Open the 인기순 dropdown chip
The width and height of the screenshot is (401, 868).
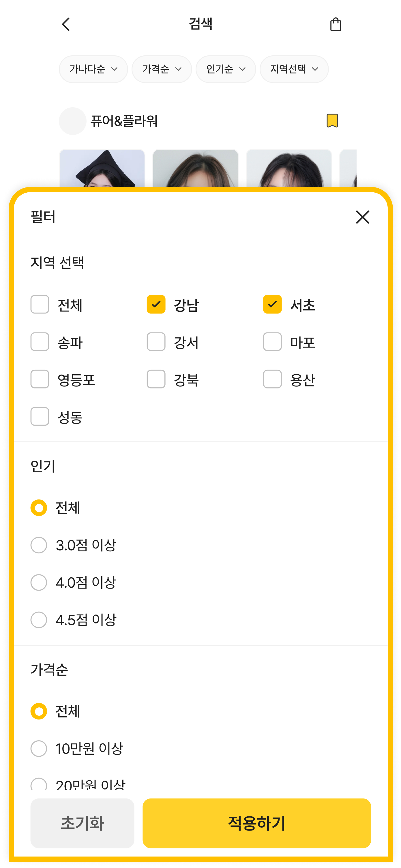pos(226,69)
